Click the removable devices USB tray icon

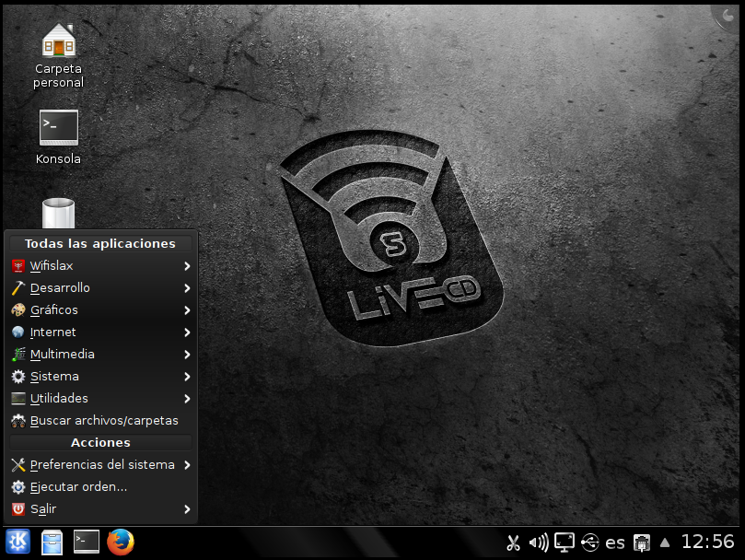(x=590, y=542)
